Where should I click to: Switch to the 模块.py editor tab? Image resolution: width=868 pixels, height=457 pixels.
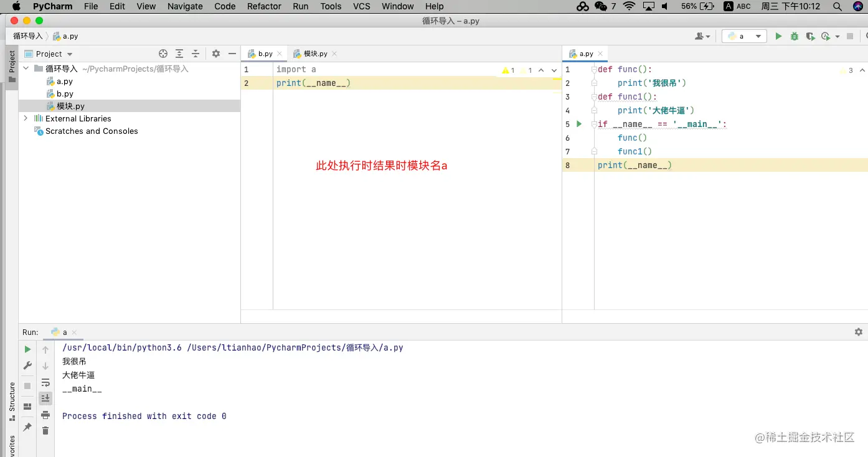(x=316, y=54)
